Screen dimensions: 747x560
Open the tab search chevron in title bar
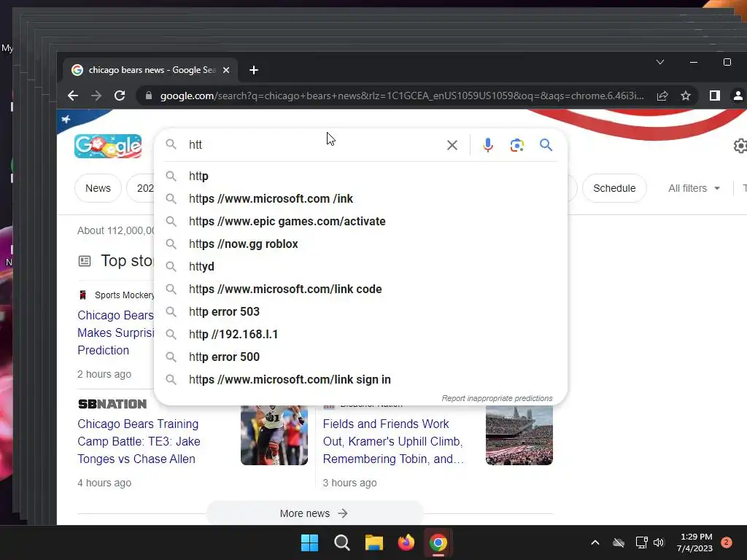660,62
